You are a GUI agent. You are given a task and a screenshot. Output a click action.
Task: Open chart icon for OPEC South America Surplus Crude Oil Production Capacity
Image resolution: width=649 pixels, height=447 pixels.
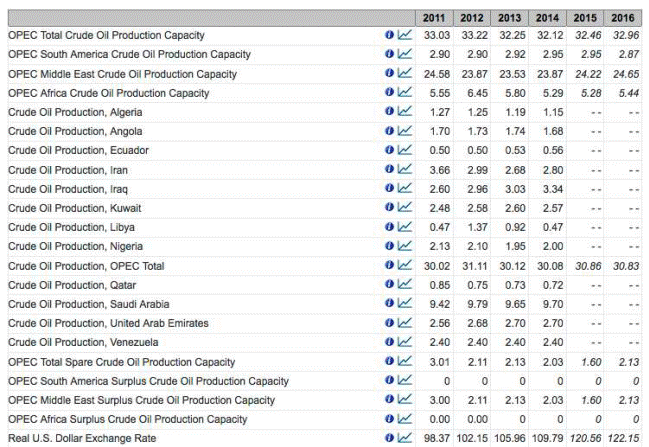point(405,380)
